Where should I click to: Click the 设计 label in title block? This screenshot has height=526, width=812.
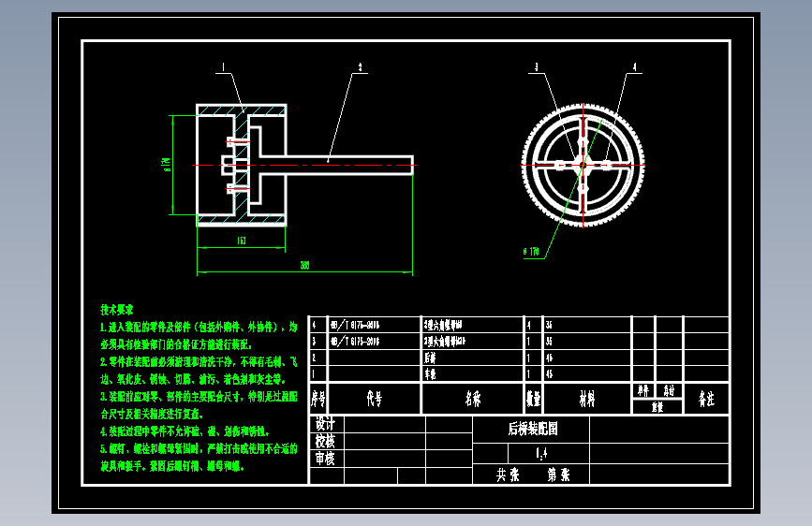pyautogui.click(x=326, y=424)
